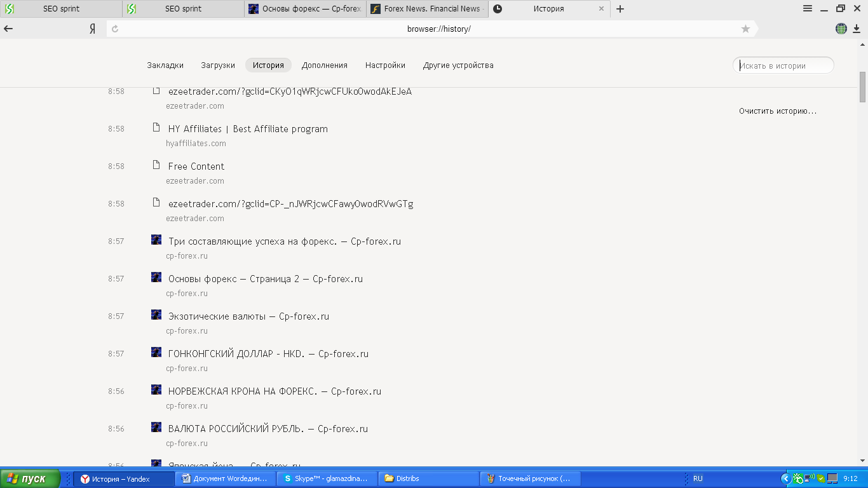868x488 pixels.
Task: Click cp-forex.ru domain under Экзотические валюты
Action: [187, 331]
